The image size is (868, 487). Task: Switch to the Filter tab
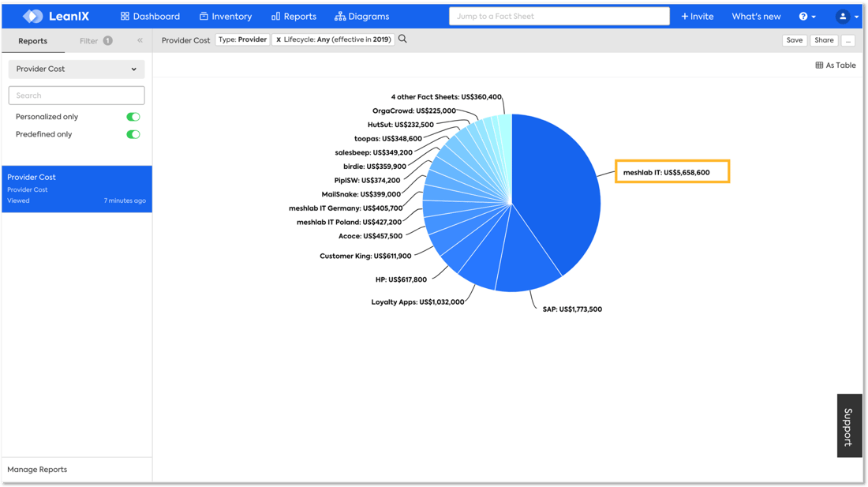pos(89,40)
